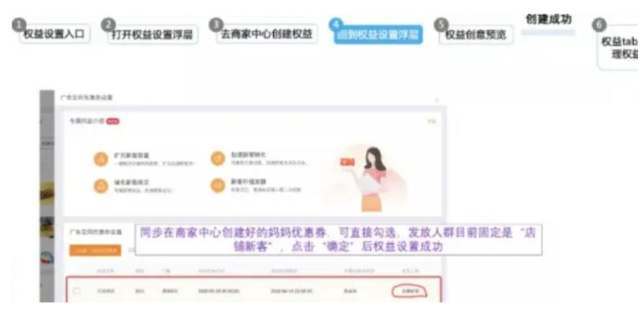The width and height of the screenshot is (644, 330).
Task: Click the orange circle icon in the bottom-left benefit item
Action: [100, 185]
